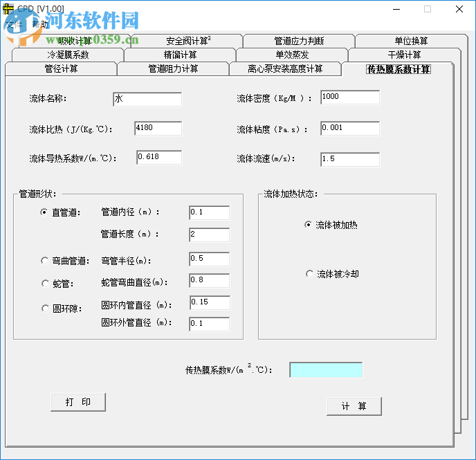
Task: Switch to the 单位换算 tab
Action: pyautogui.click(x=411, y=41)
